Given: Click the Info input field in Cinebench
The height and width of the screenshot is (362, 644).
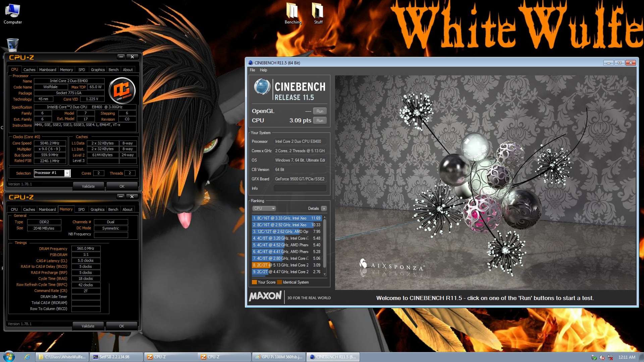Looking at the screenshot, I should pyautogui.click(x=300, y=188).
